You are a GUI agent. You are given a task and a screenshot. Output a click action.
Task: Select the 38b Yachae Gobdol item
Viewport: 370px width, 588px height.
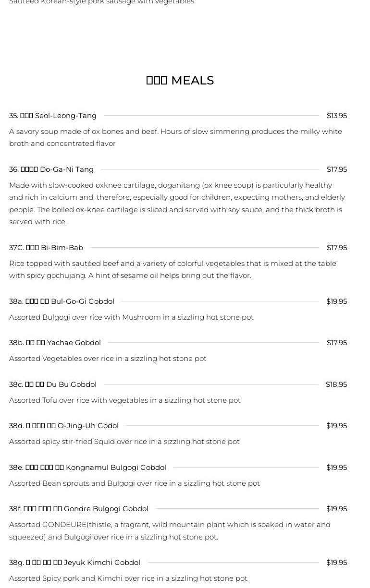(x=55, y=343)
